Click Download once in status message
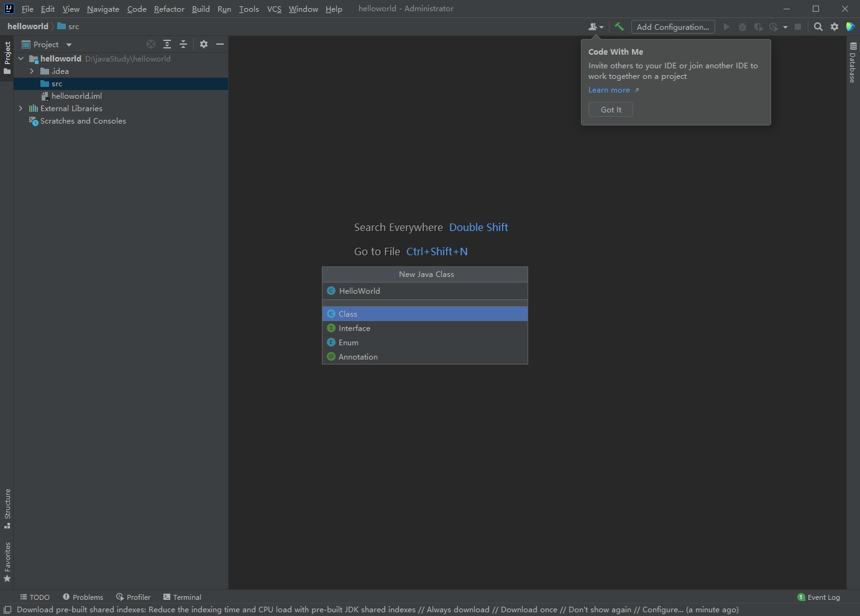The image size is (860, 616). click(529, 610)
